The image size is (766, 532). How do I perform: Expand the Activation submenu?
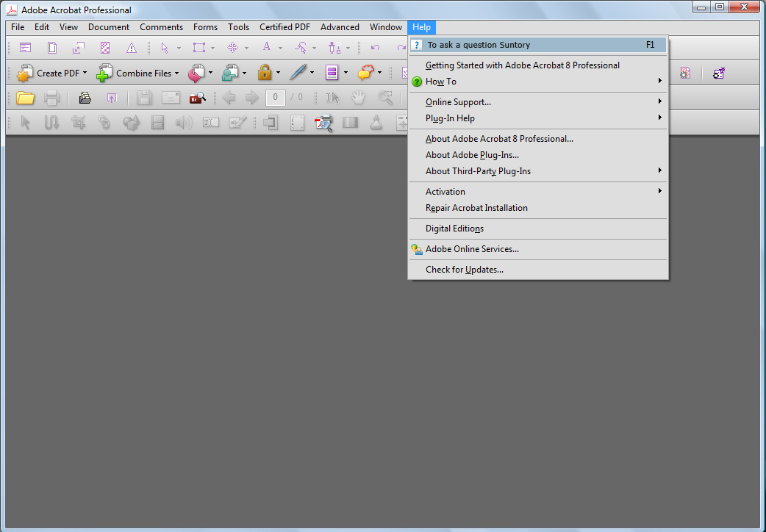tap(538, 192)
